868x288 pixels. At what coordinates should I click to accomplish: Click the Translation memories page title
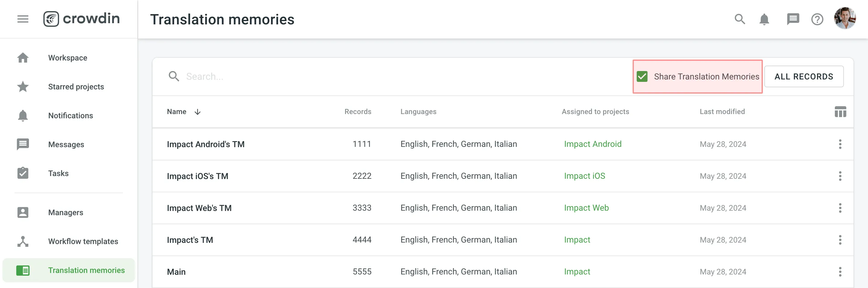point(222,20)
